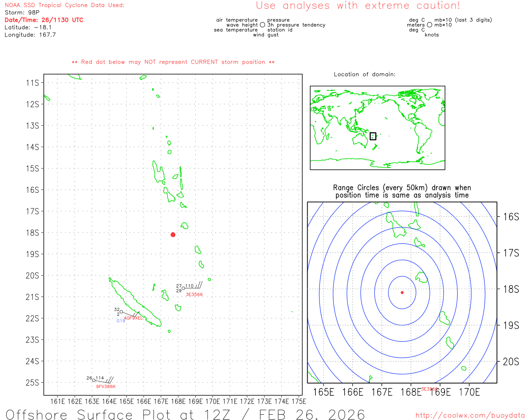Image resolution: width=525 pixels, height=420 pixels.
Task: Click the 'wind gust' legend label
Action: 265,34
